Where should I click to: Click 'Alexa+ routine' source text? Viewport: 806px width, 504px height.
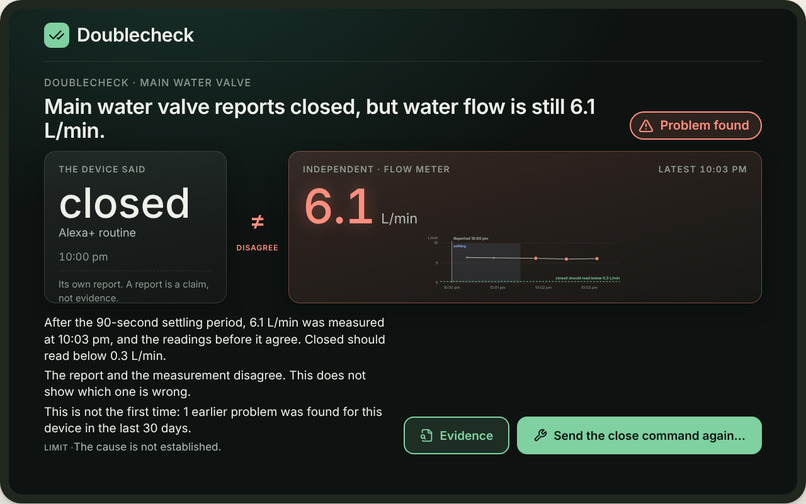[97, 232]
